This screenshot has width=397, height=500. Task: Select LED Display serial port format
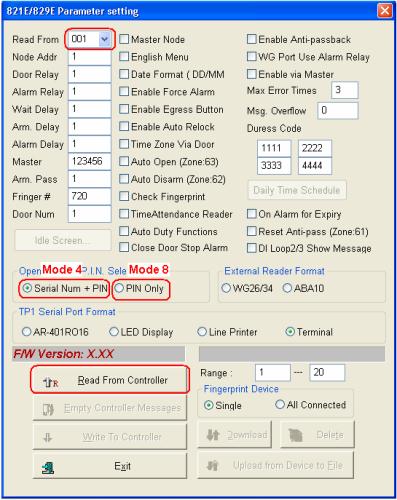coord(114,332)
